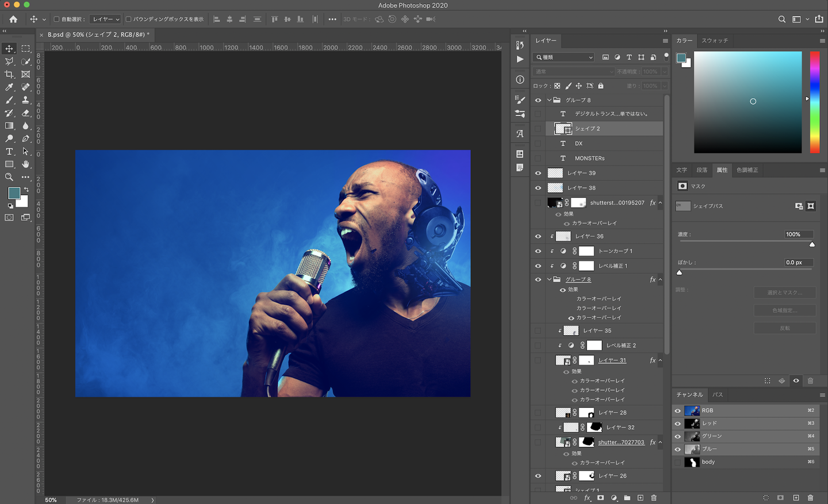Open the search icon in options bar
The image size is (828, 504).
781,19
